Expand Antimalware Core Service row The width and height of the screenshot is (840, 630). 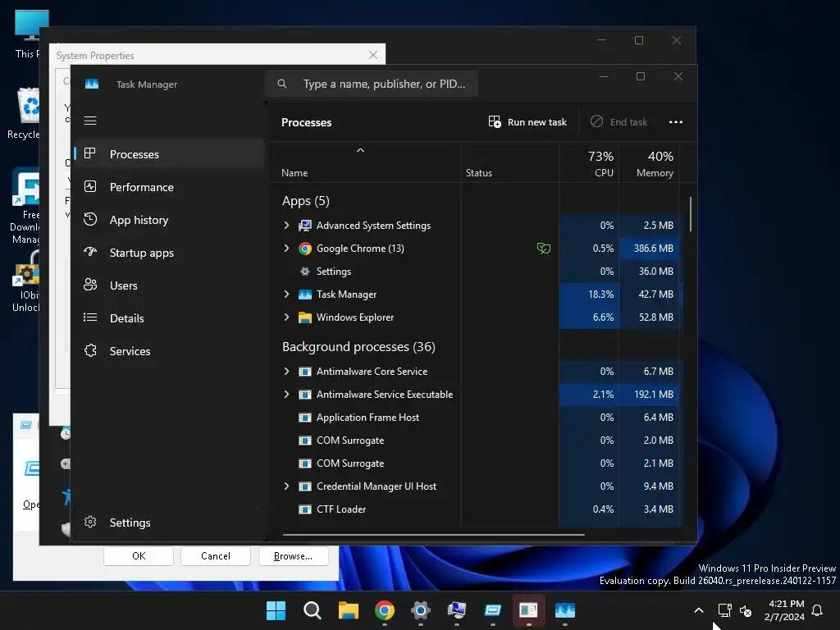[x=286, y=372]
